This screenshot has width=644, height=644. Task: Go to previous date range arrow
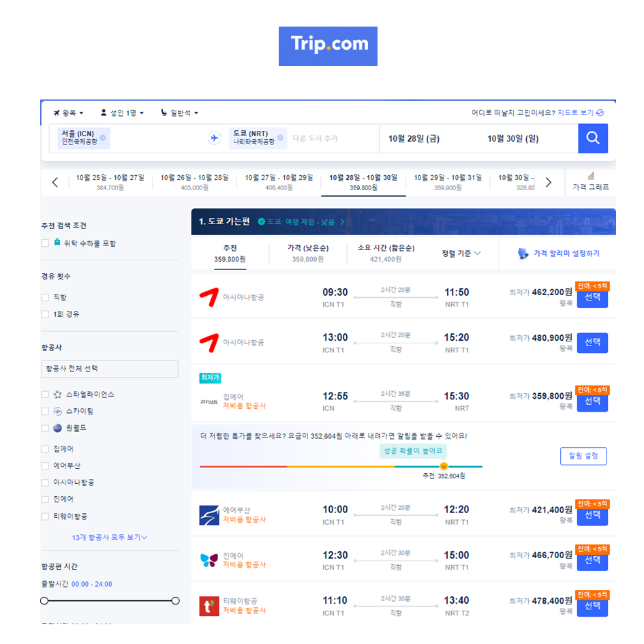(x=55, y=183)
